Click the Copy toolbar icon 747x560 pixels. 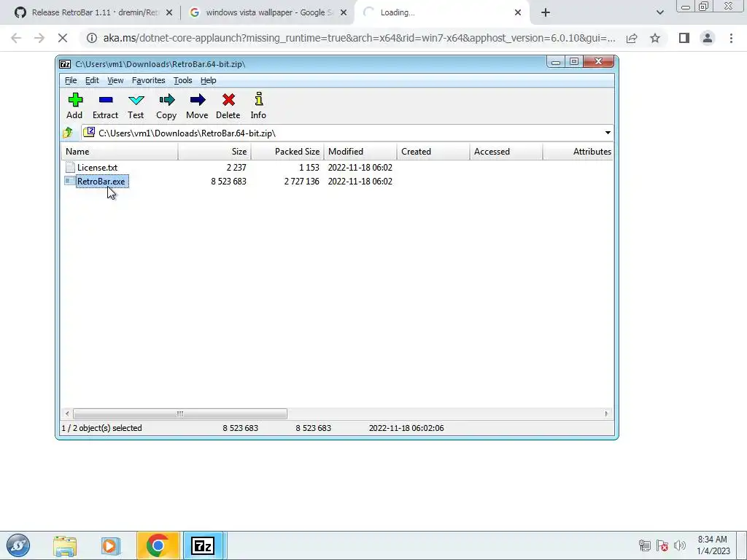pyautogui.click(x=166, y=100)
